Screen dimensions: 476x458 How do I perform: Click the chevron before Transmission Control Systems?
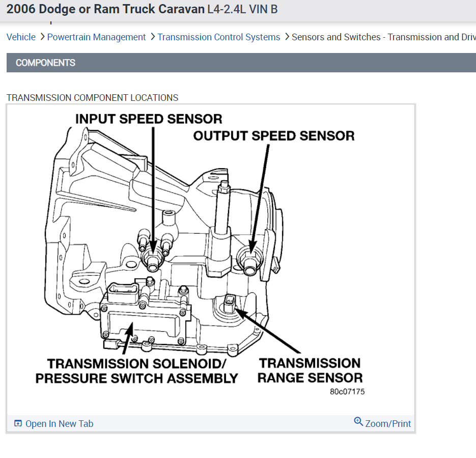152,37
